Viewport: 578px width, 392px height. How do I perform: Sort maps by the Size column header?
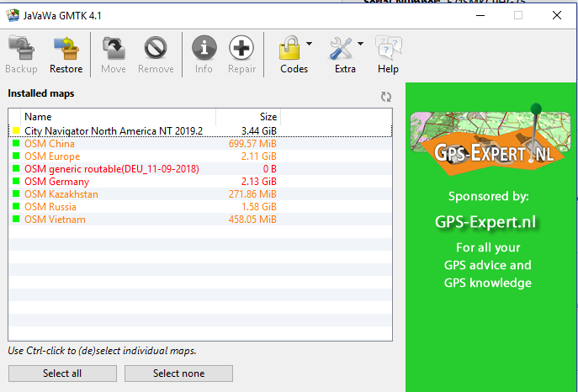click(248, 117)
